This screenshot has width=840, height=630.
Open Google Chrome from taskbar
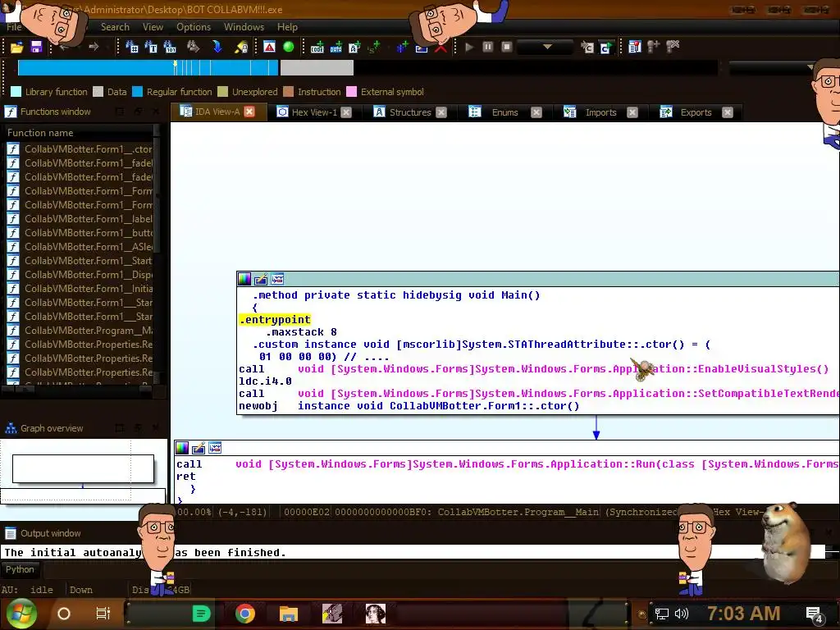(x=244, y=614)
